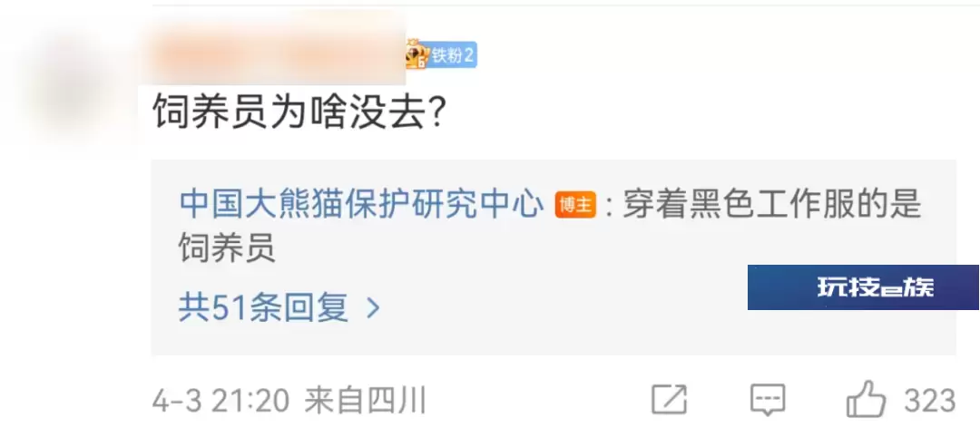980x437 pixels.
Task: Click the orange 博主 badge
Action: 575,205
